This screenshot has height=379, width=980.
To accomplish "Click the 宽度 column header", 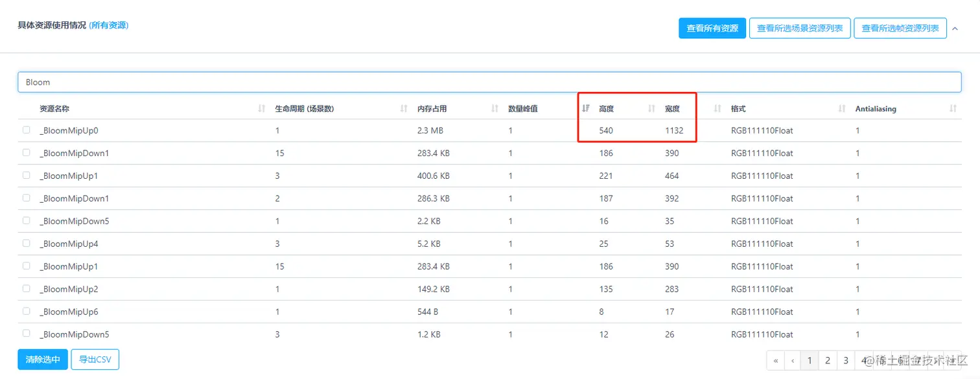I will coord(672,109).
